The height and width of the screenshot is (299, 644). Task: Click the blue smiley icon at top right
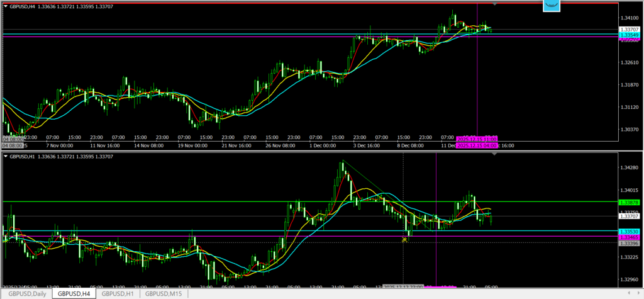click(552, 5)
